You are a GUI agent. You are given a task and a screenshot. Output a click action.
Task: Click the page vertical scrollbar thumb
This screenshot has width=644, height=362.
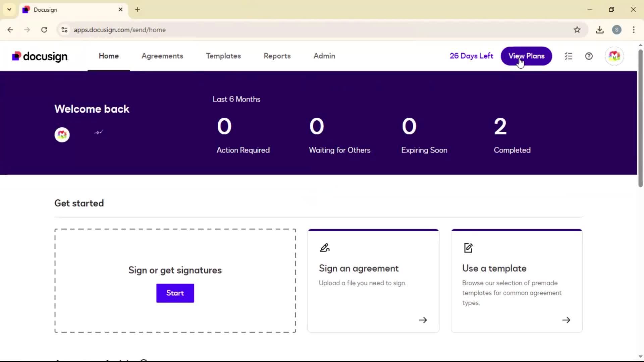click(640, 118)
